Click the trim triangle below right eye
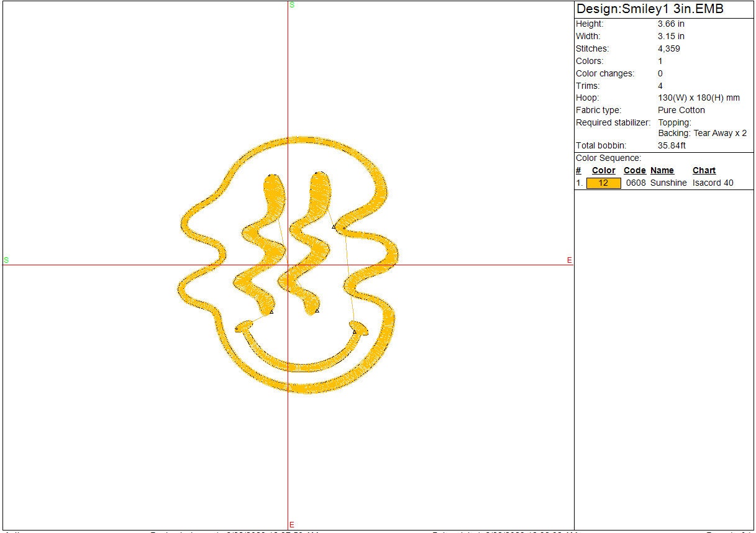756x533 pixels. [317, 310]
